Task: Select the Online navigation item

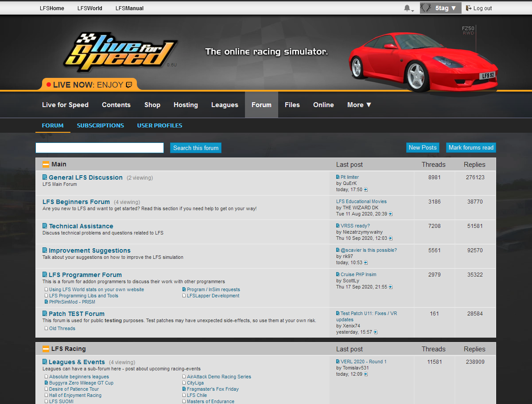Action: click(323, 105)
